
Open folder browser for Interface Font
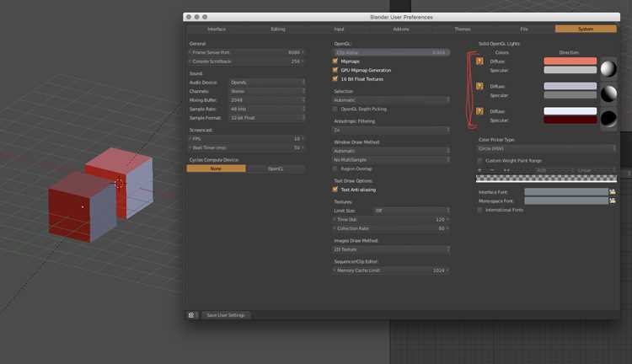613,192
